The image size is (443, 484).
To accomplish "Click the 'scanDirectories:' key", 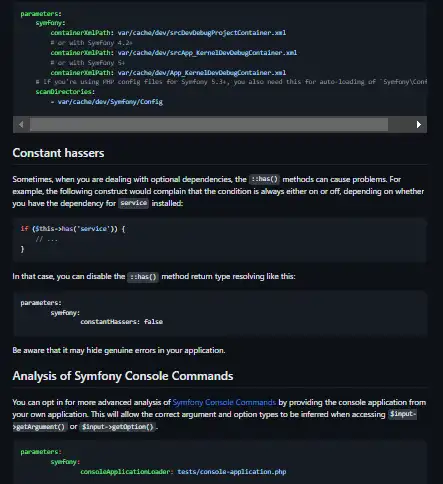I will pos(65,91).
